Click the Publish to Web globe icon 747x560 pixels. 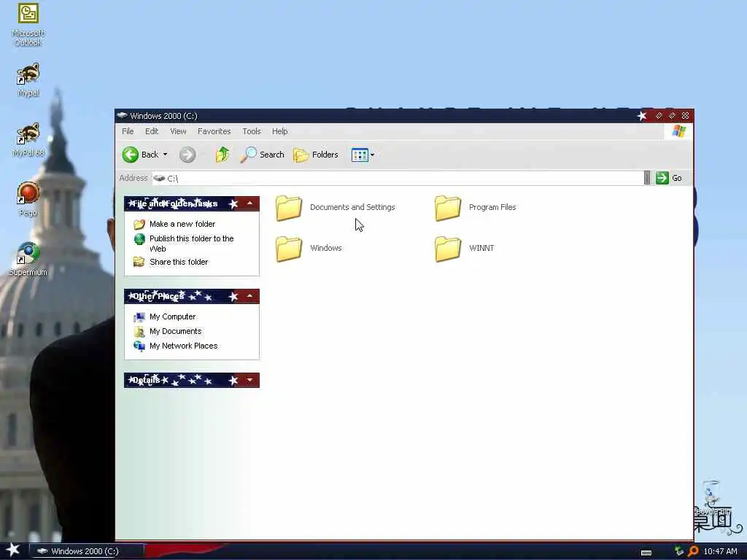click(139, 239)
